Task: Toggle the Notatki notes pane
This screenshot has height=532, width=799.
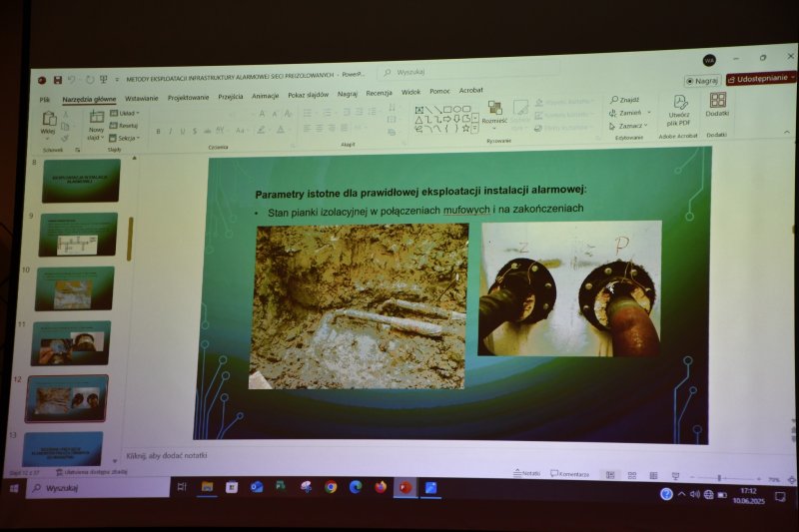Action: tap(527, 473)
